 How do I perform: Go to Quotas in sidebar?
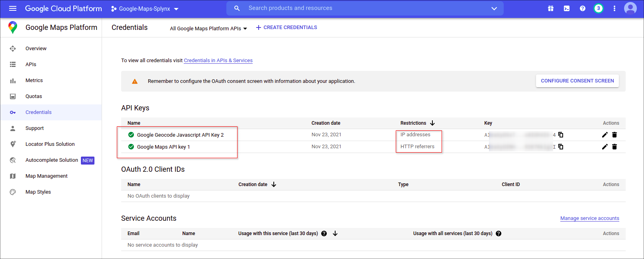coord(33,96)
